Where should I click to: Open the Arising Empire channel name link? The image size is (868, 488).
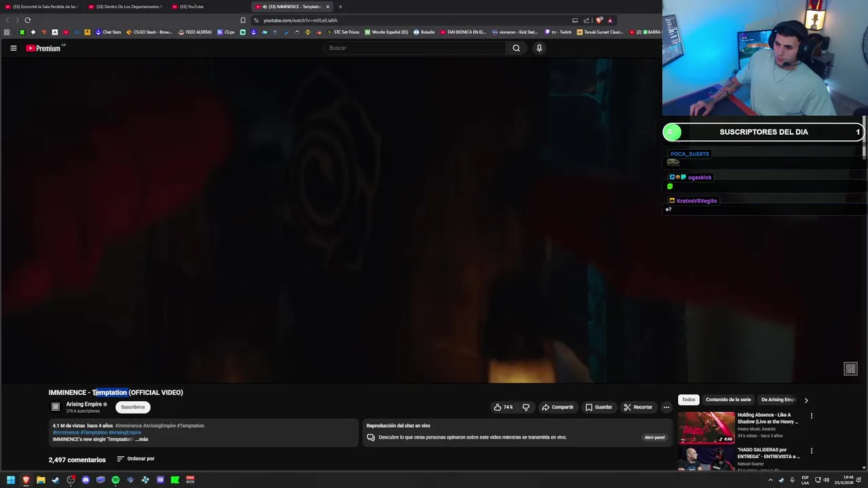coord(84,404)
